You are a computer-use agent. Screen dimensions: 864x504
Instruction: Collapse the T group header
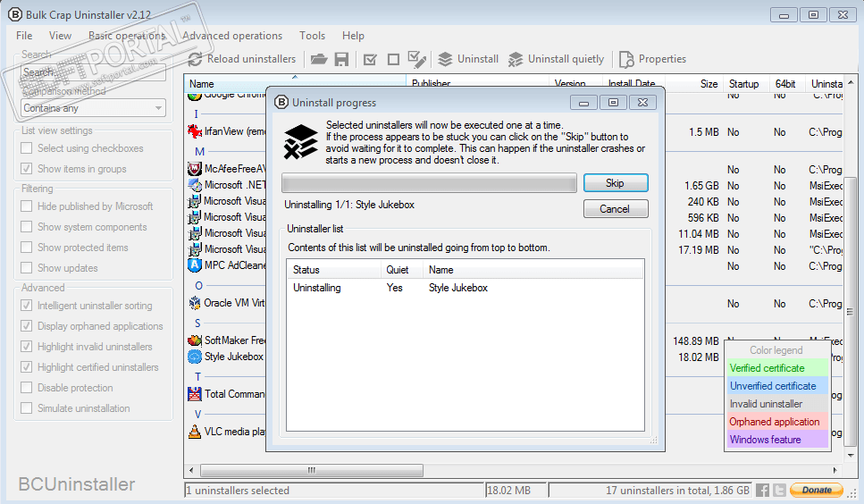point(197,377)
